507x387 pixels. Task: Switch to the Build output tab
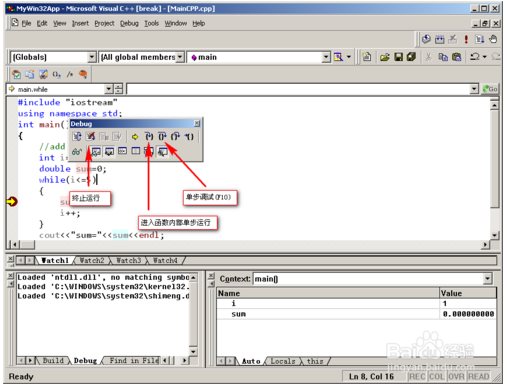click(53, 360)
